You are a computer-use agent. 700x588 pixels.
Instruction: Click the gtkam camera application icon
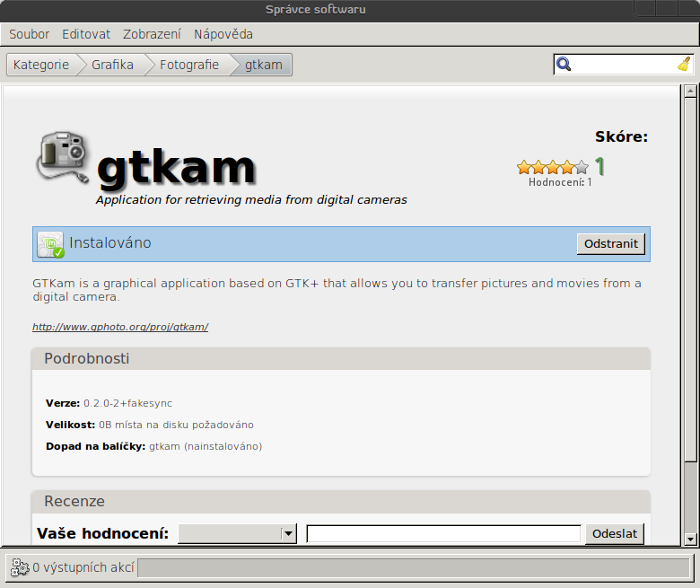coord(63,157)
